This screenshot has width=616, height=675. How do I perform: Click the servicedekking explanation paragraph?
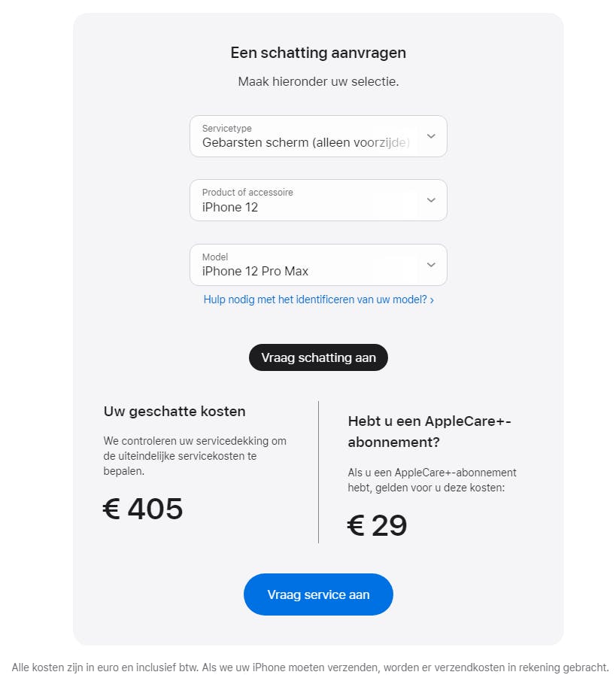(195, 456)
